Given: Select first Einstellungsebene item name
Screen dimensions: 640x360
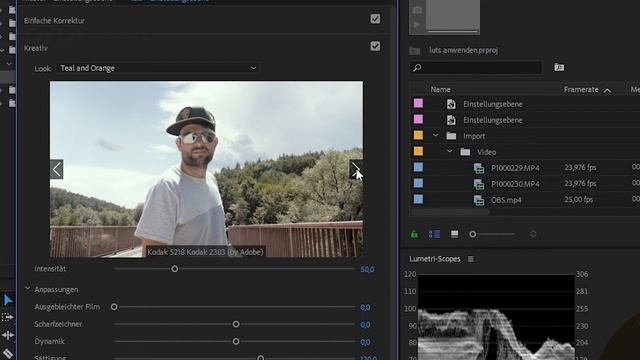Looking at the screenshot, I should [x=493, y=104].
